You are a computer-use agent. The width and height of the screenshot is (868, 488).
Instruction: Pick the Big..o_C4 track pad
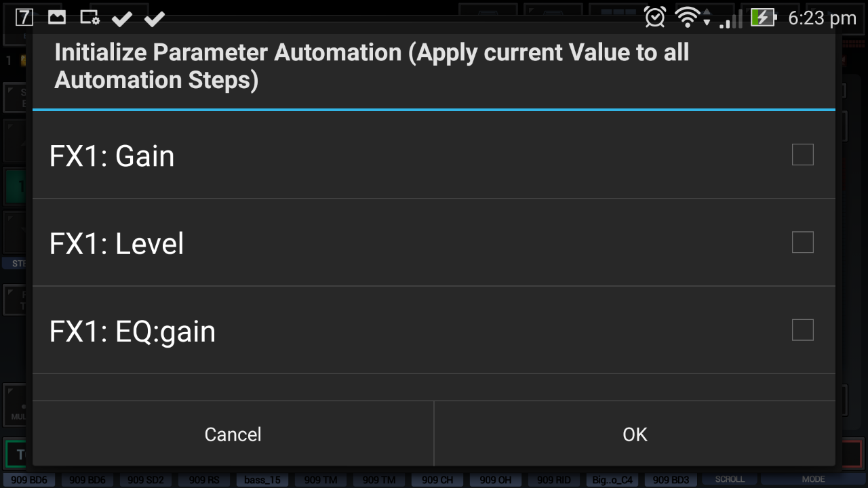612,480
